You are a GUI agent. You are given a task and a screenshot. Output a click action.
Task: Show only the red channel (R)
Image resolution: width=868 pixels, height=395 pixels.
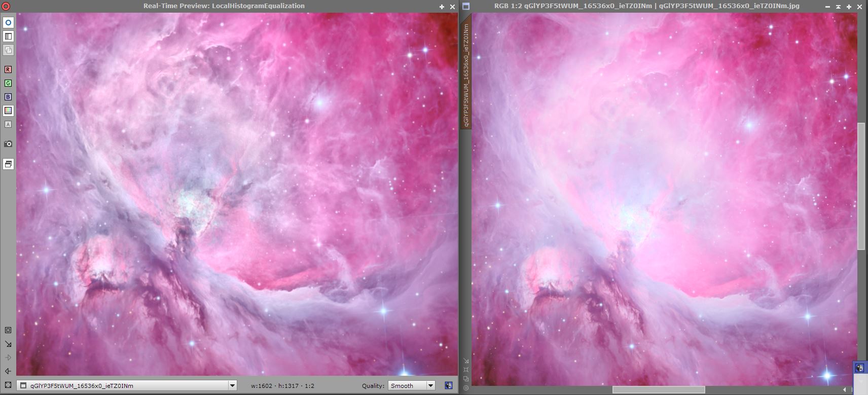tap(8, 69)
